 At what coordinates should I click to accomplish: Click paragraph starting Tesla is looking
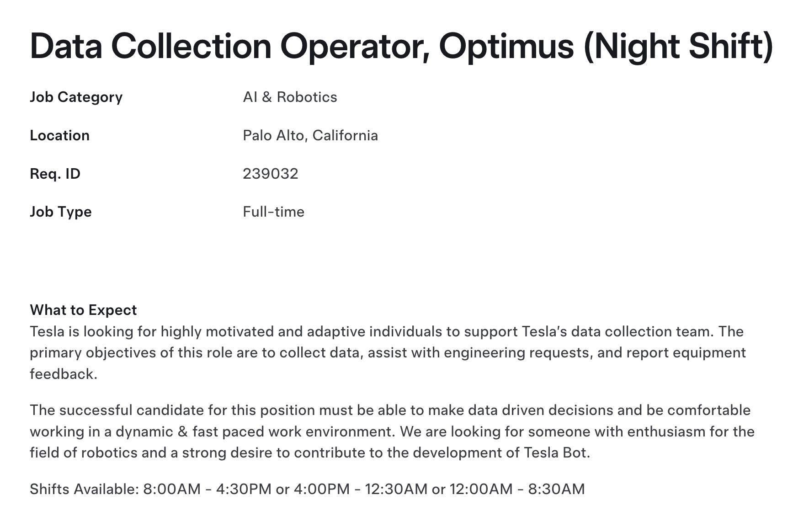tap(388, 352)
